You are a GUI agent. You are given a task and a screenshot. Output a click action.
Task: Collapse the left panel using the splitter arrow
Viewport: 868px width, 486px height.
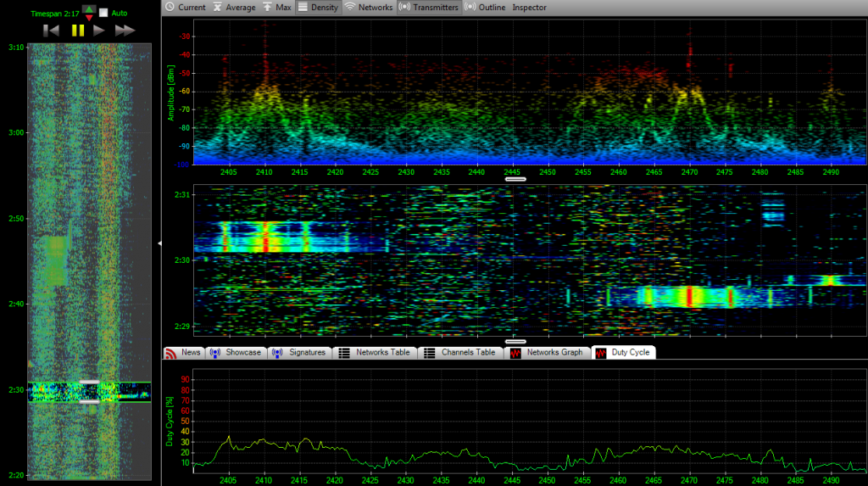[159, 243]
